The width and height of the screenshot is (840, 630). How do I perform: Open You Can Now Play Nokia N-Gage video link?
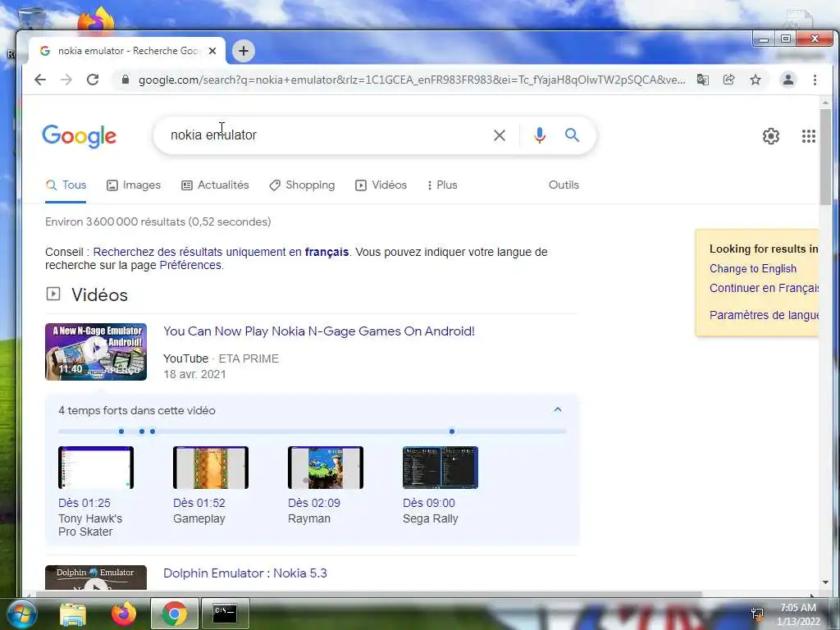[x=319, y=331]
